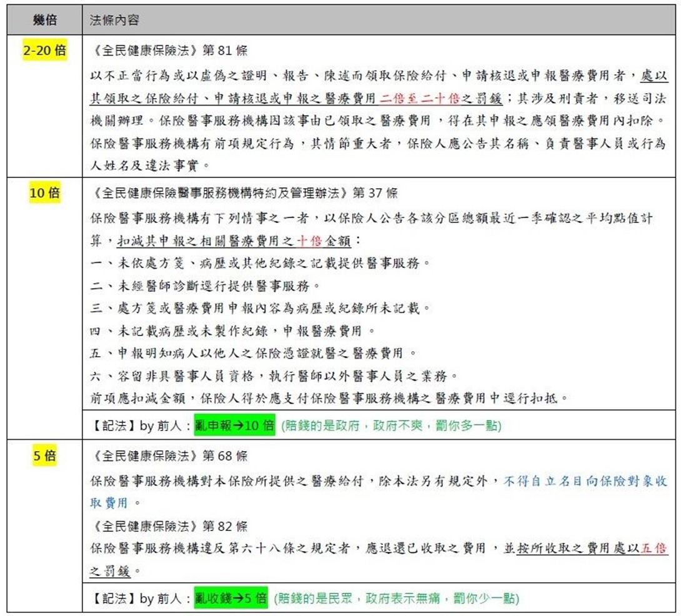Image resolution: width=681 pixels, height=616 pixels.
Task: Click the green-highlighted 亂收錢→5 倍 mnemonic
Action: (231, 599)
